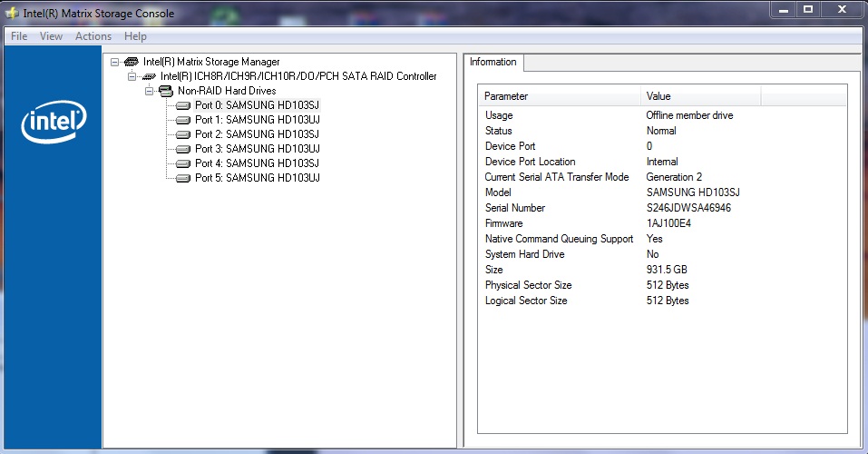Image resolution: width=868 pixels, height=454 pixels.
Task: Click the Non-RAID Hard Drives icon
Action: 165,91
